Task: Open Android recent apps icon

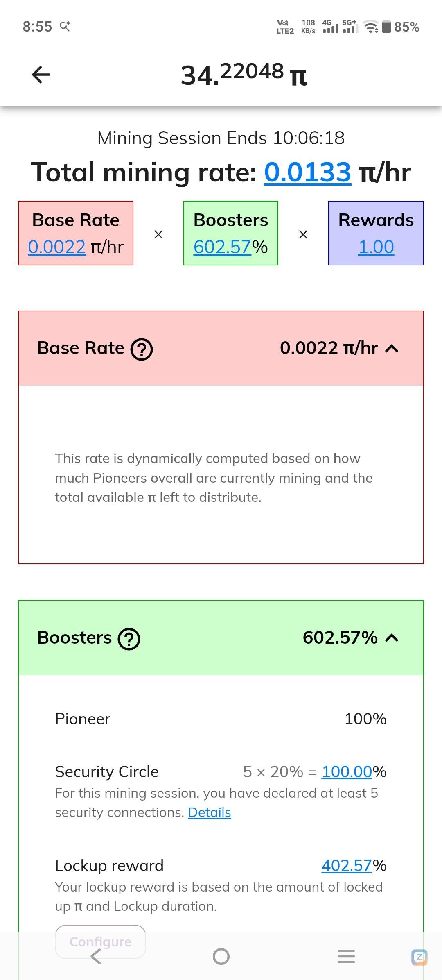Action: pos(346,957)
